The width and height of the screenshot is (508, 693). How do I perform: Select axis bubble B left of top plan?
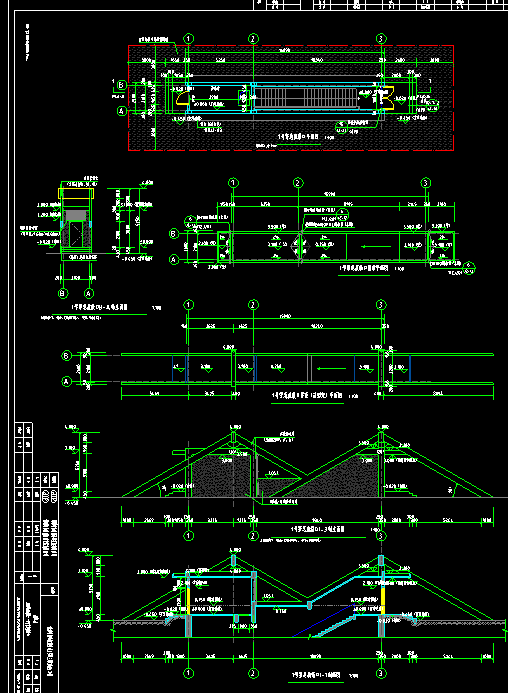122,85
